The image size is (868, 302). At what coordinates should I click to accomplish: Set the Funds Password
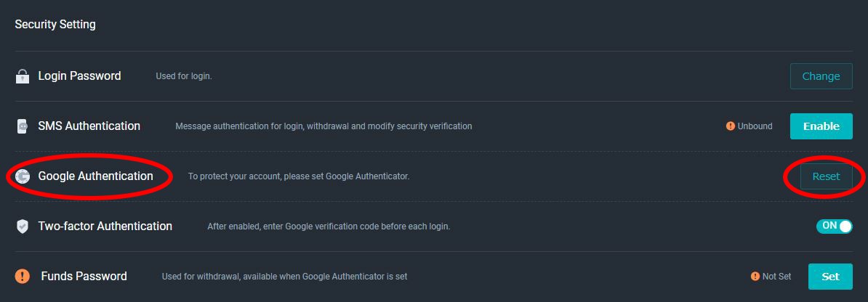tap(830, 277)
